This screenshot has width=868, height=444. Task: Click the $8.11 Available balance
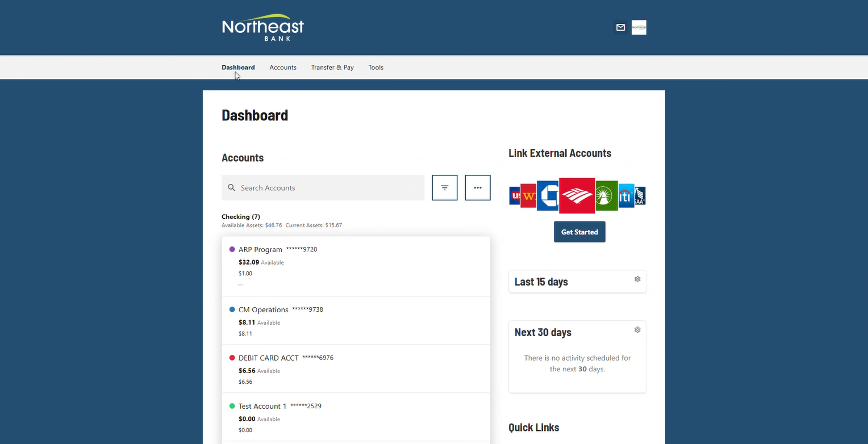click(259, 322)
